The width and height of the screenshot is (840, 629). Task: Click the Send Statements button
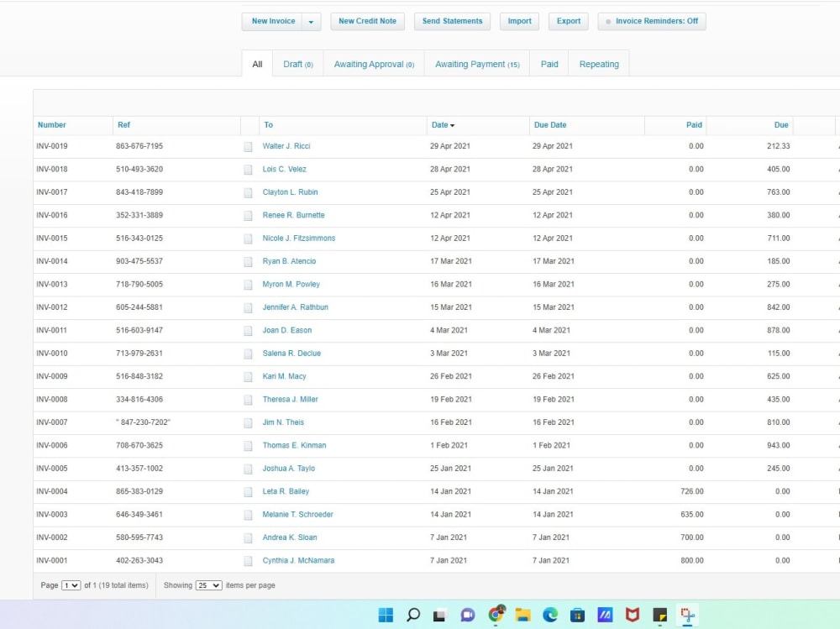(x=452, y=21)
